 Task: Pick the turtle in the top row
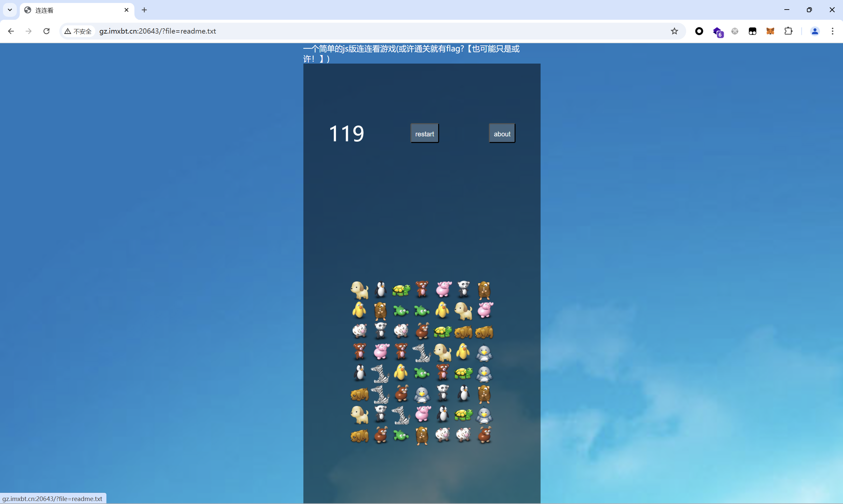[x=401, y=290]
